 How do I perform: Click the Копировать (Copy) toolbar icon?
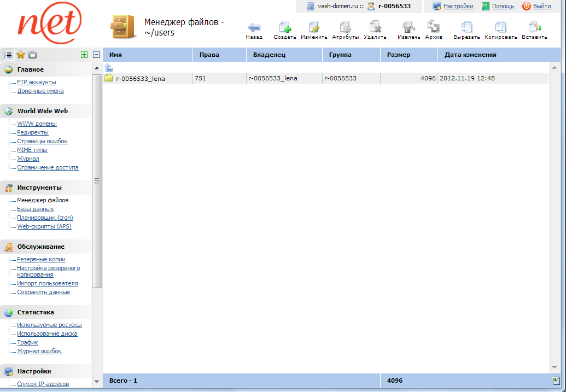pyautogui.click(x=500, y=27)
